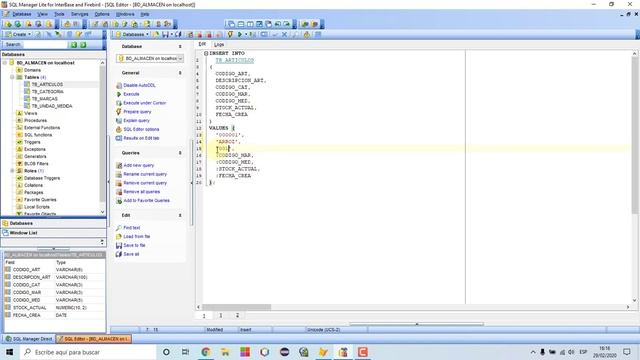Click the editor horizontal scrollbar thumb
Viewport: 640px width, 360px height.
tap(236, 307)
